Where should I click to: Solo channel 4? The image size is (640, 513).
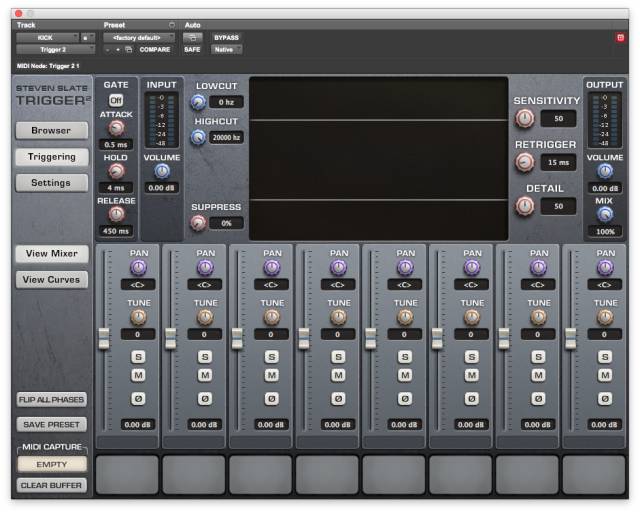[338, 357]
